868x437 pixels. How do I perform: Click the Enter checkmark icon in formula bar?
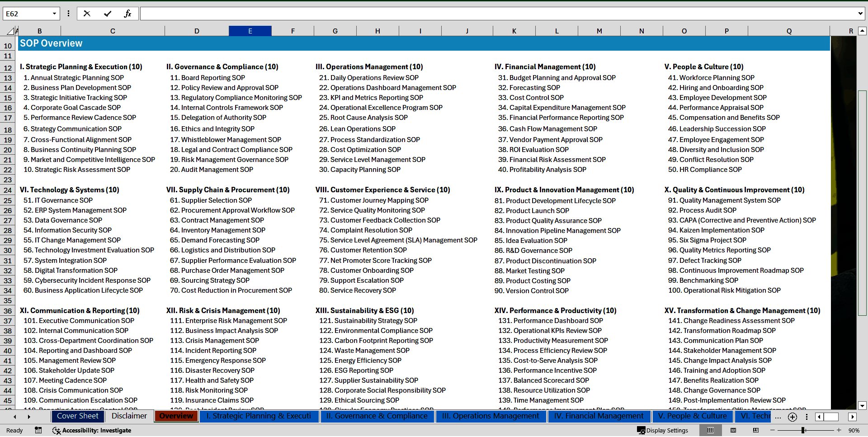click(107, 14)
